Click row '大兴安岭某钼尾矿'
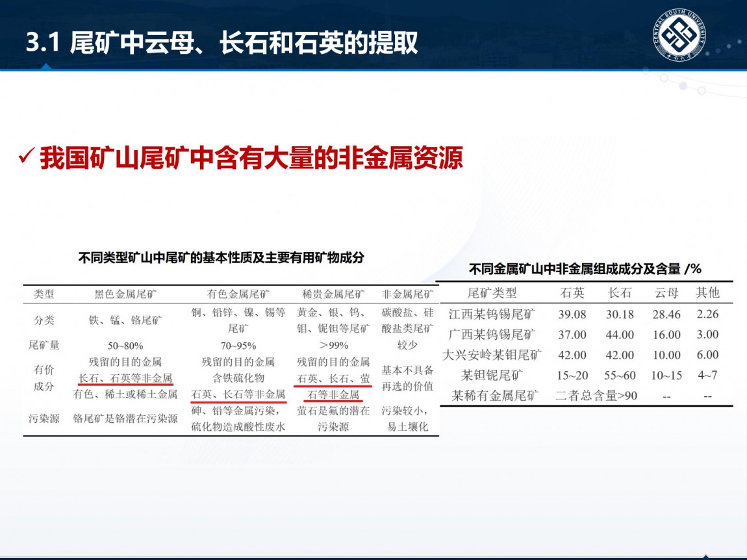 pyautogui.click(x=492, y=355)
